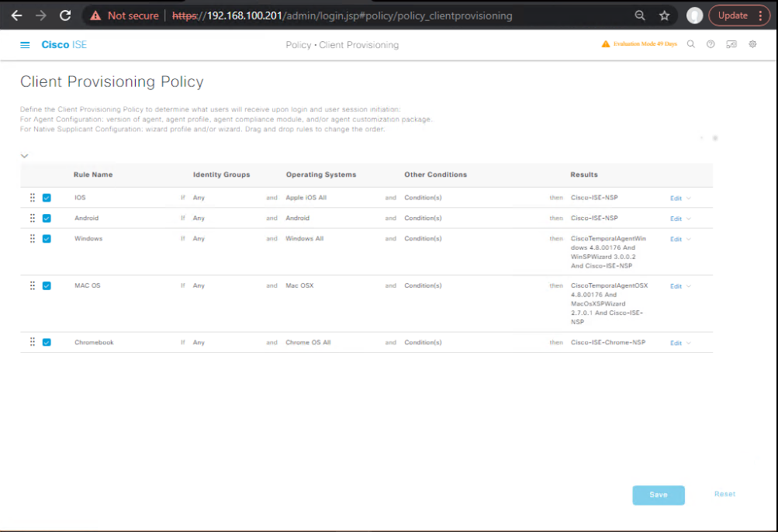Image resolution: width=778 pixels, height=532 pixels.
Task: Grab the drag handle for MAC OS rule
Action: pyautogui.click(x=33, y=285)
